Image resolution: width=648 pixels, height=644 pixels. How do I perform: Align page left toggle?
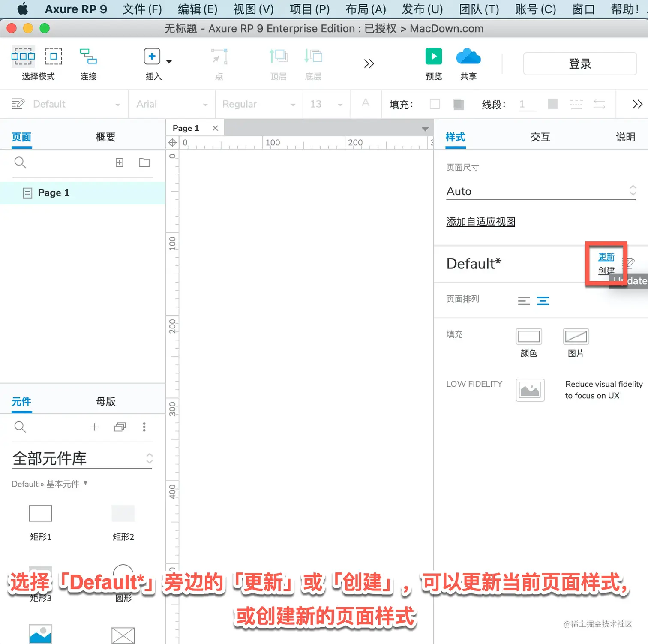pyautogui.click(x=524, y=301)
